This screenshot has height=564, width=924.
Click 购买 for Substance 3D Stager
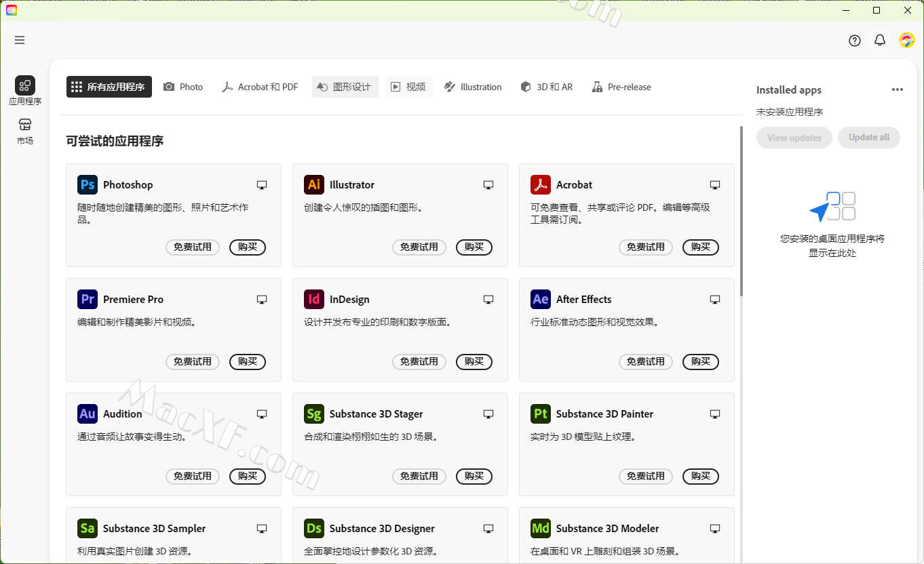point(474,477)
